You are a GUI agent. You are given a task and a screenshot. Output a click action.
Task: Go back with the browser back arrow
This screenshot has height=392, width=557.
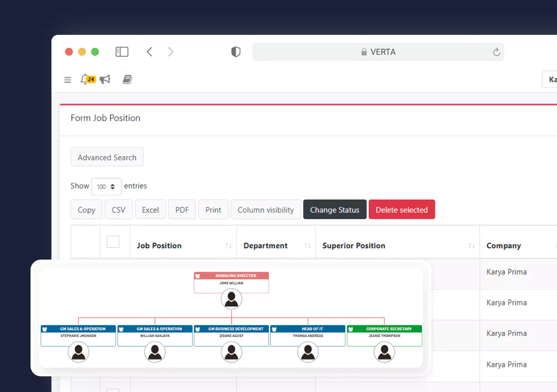click(x=149, y=52)
